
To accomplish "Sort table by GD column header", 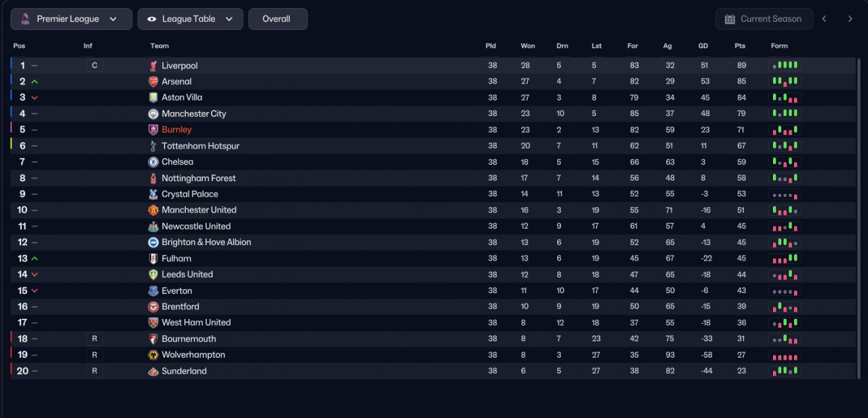I will pyautogui.click(x=703, y=46).
